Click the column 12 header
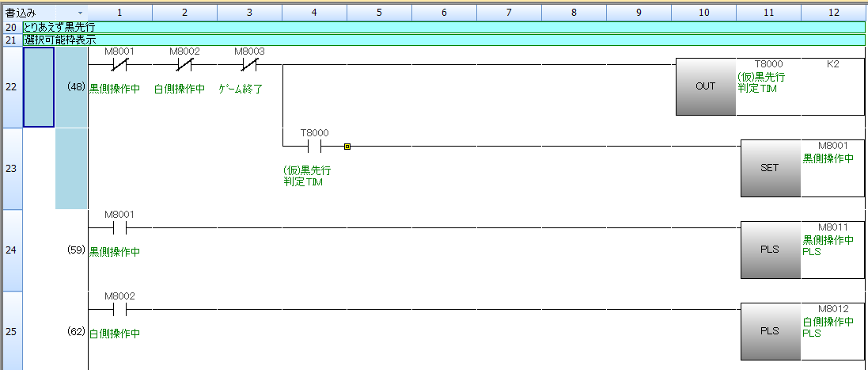This screenshot has height=370, width=868. click(x=833, y=13)
